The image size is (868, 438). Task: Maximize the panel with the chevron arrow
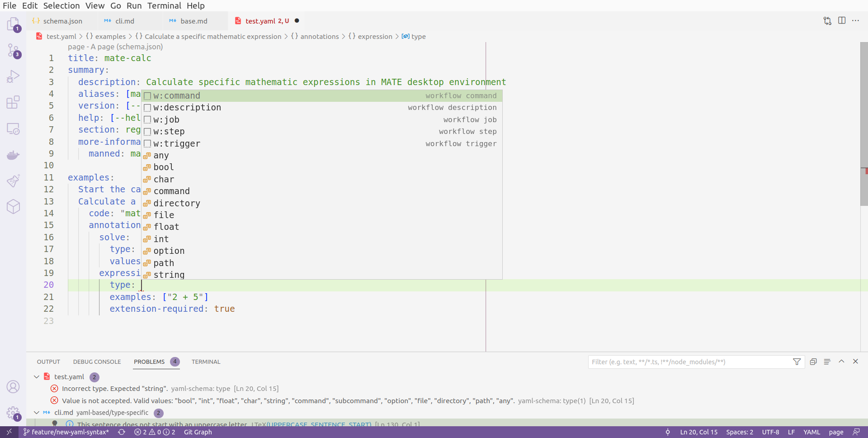point(841,362)
